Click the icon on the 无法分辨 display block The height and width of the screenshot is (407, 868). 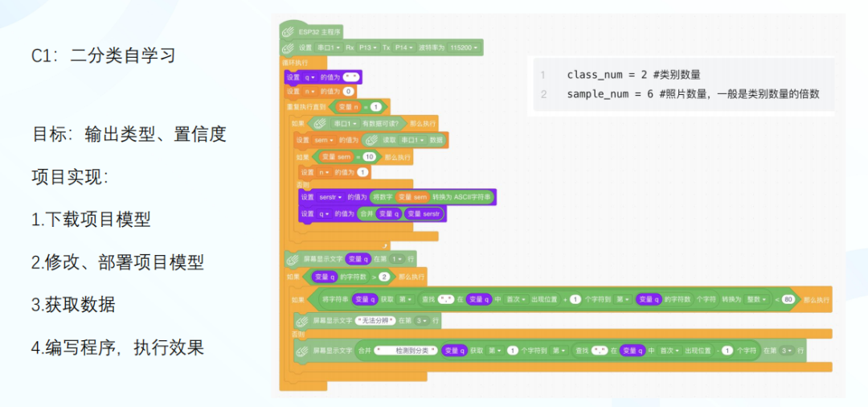[303, 320]
